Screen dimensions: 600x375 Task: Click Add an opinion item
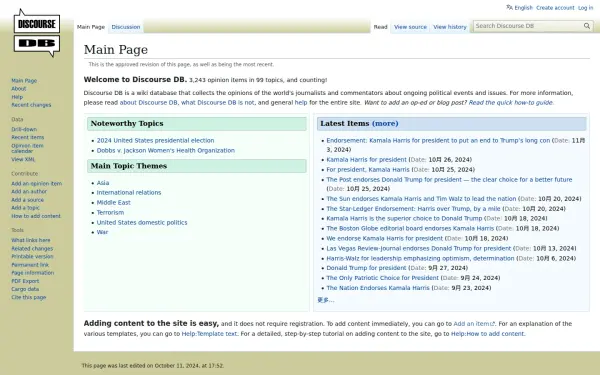[x=36, y=184]
